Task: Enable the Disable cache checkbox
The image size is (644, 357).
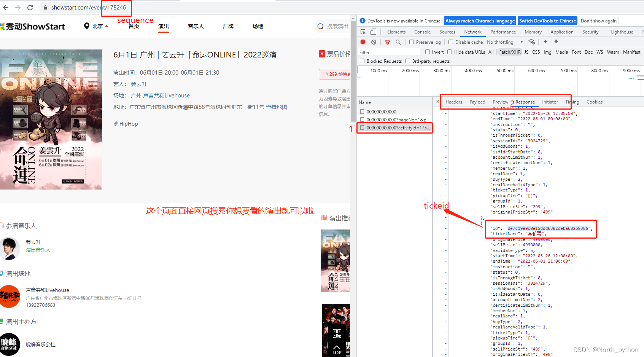Action: pos(451,42)
